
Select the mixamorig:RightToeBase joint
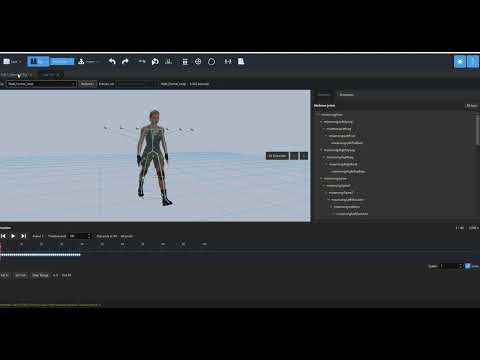click(348, 171)
